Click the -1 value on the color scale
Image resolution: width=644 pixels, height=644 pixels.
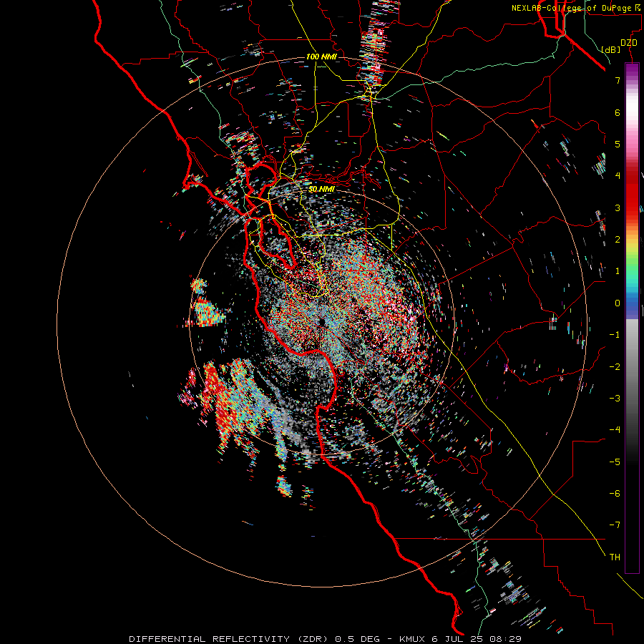615,335
